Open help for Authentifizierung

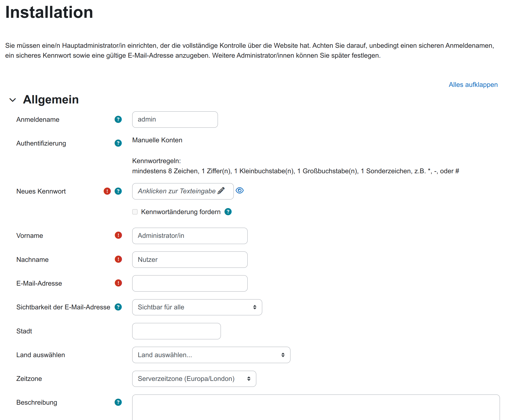click(118, 143)
